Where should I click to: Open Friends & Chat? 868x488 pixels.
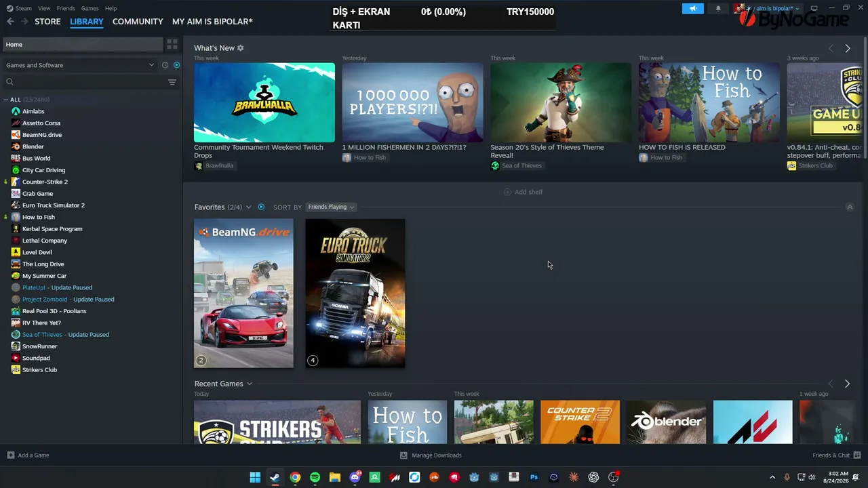pos(837,455)
